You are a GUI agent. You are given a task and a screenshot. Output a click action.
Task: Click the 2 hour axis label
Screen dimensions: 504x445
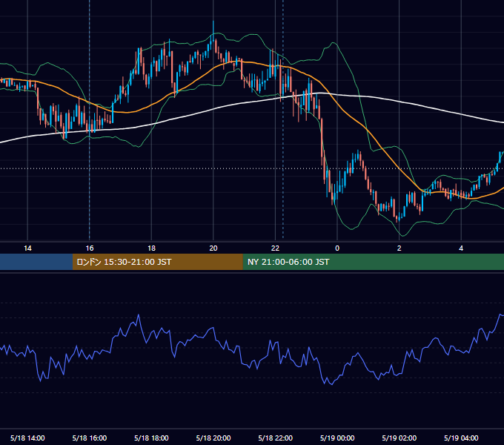click(x=399, y=248)
